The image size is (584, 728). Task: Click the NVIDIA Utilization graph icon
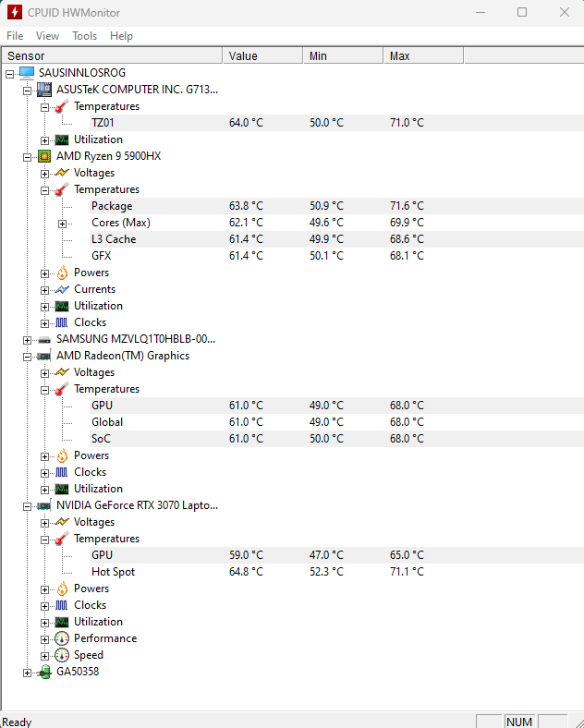(x=62, y=622)
